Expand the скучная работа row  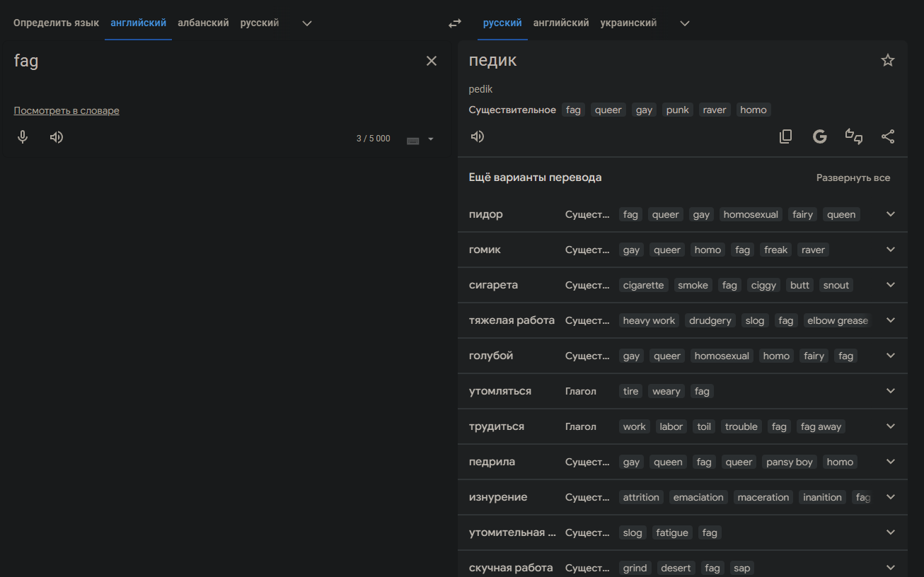tap(891, 568)
